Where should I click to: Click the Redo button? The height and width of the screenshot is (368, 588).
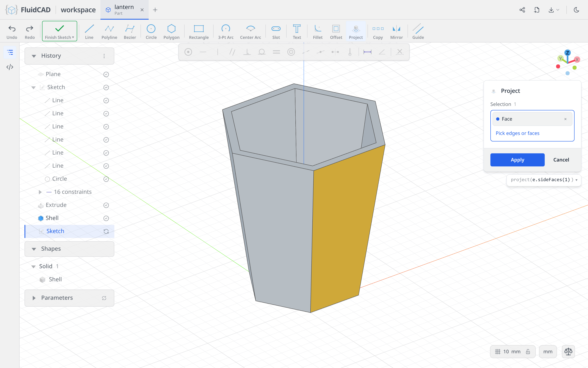coord(30,32)
